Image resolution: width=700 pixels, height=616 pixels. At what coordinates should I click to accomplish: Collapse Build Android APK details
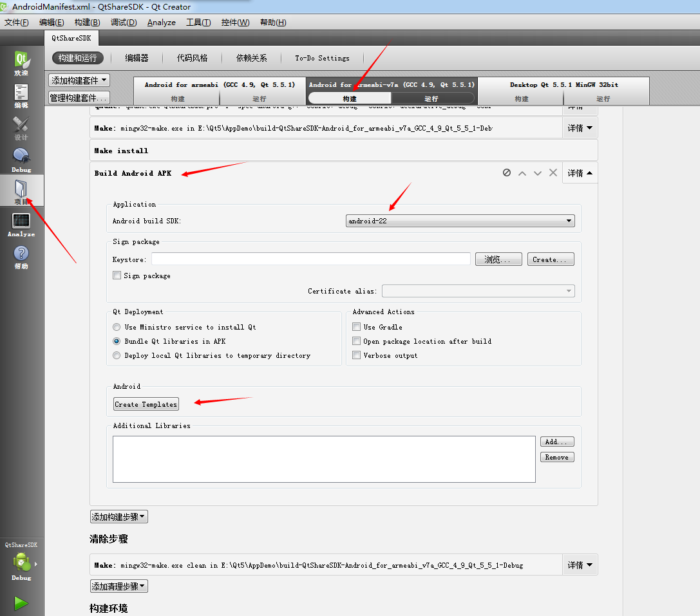580,173
